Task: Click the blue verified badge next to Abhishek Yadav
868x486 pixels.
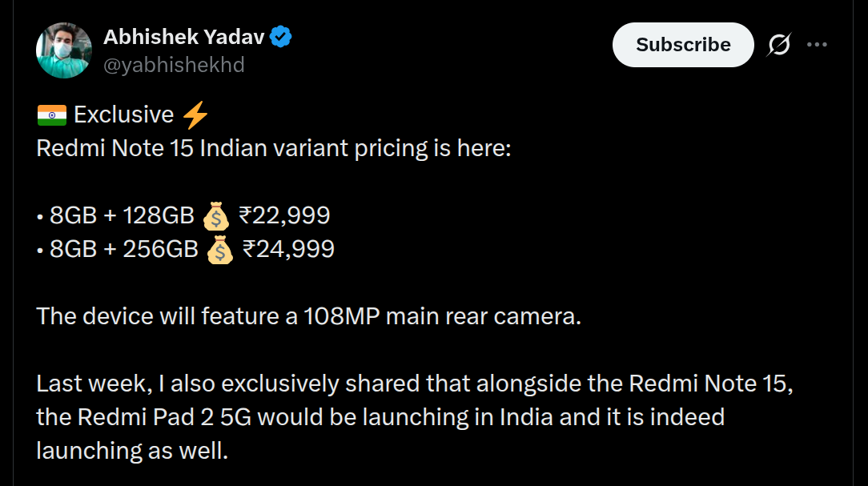Action: (279, 34)
